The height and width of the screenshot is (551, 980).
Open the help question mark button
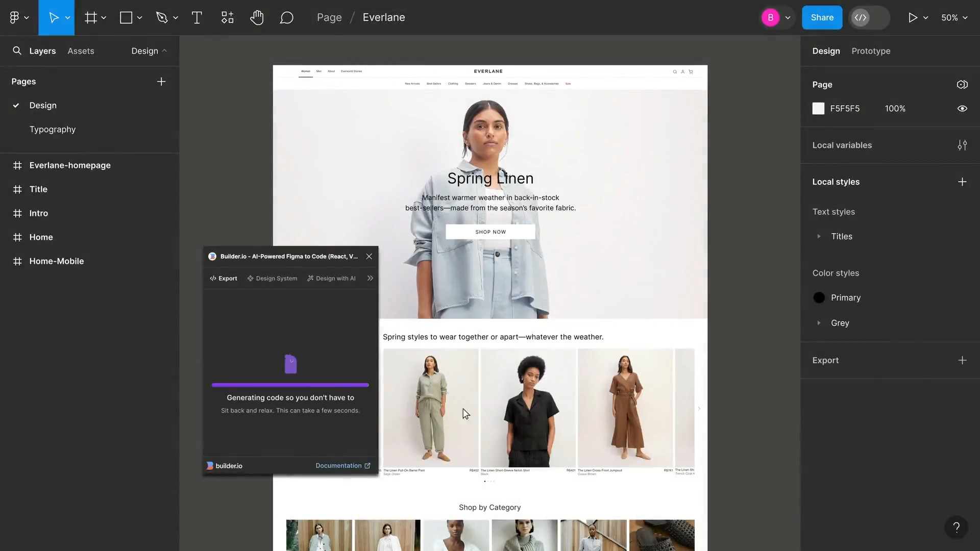pos(956,527)
